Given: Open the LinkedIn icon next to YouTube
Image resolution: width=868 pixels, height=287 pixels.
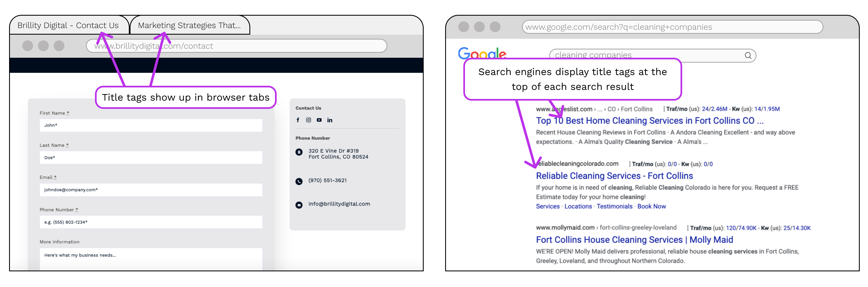Looking at the screenshot, I should [330, 120].
